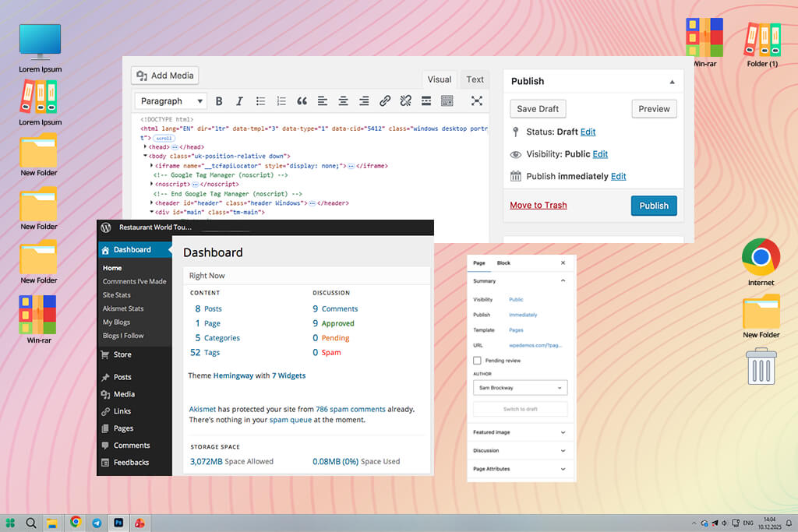Collapse the body element in code
798x532 pixels.
click(x=145, y=156)
